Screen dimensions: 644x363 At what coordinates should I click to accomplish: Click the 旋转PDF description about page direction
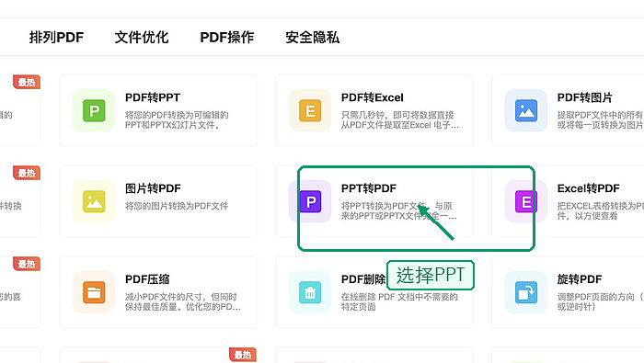[x=601, y=301]
